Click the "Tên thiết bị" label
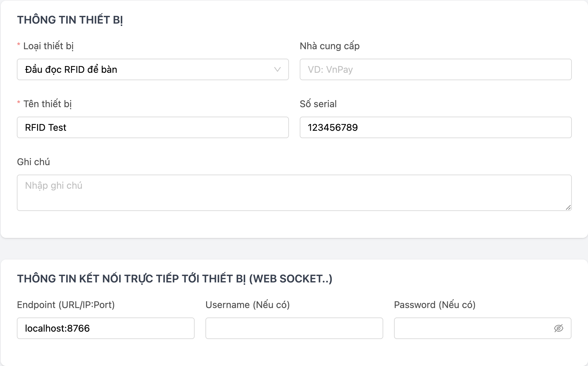The image size is (588, 366). (47, 104)
